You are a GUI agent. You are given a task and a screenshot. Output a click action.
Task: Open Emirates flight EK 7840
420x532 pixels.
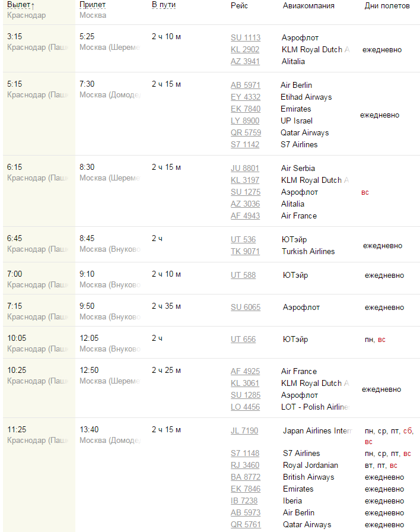(x=246, y=109)
